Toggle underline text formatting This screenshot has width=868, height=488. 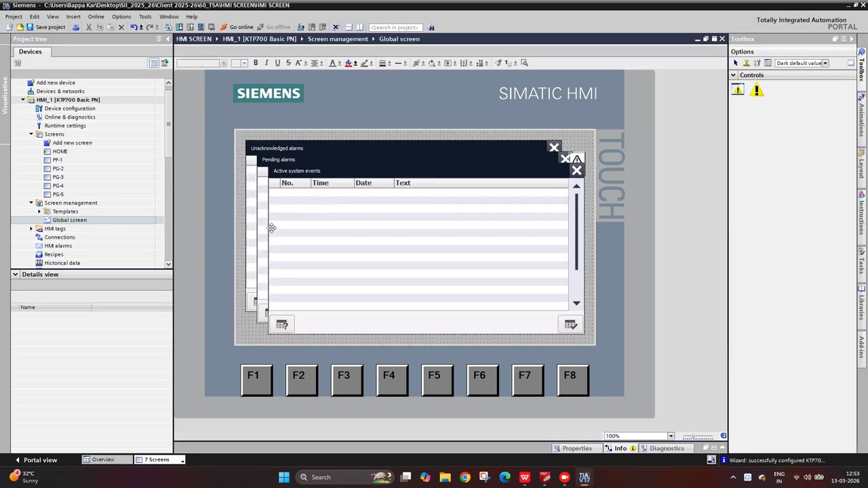[277, 63]
